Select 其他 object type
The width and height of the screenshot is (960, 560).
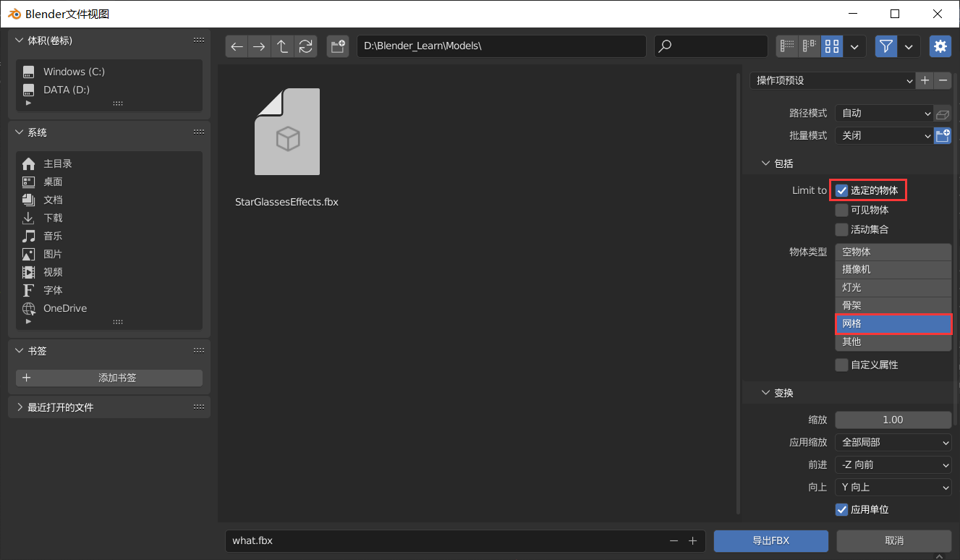(x=893, y=341)
